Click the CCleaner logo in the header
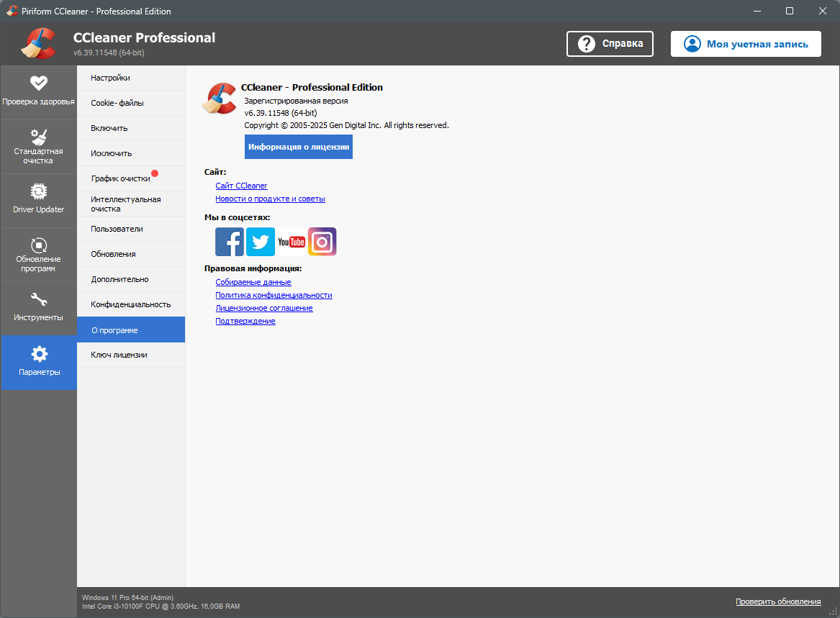This screenshot has height=618, width=840. point(39,43)
